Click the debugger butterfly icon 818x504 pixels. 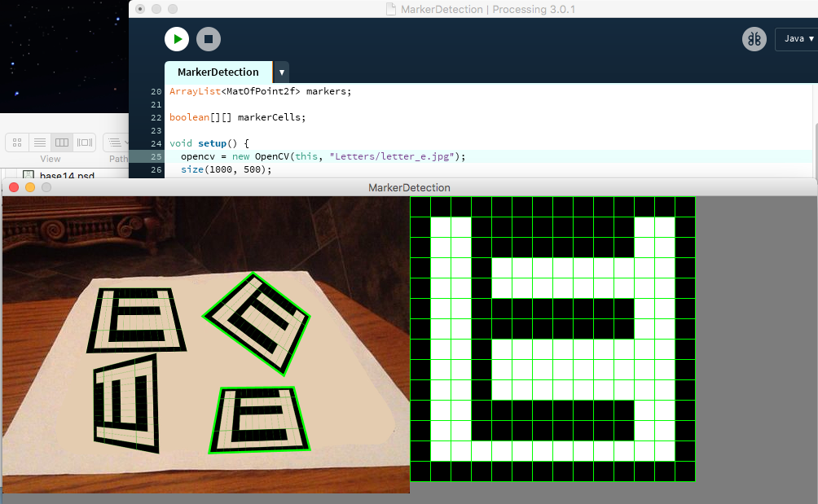click(x=754, y=39)
